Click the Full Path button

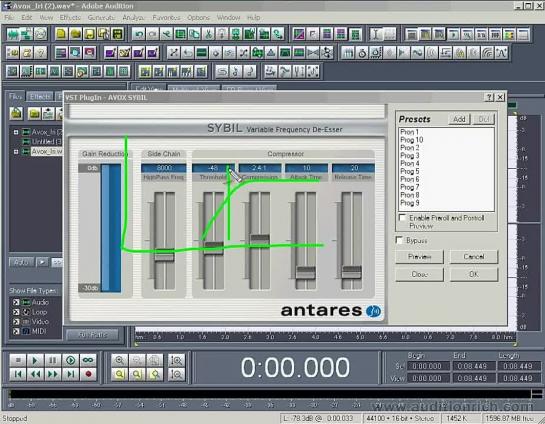[x=92, y=335]
